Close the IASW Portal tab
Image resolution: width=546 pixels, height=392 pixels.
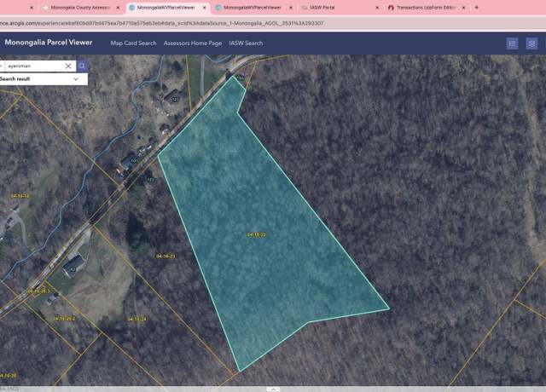[377, 8]
